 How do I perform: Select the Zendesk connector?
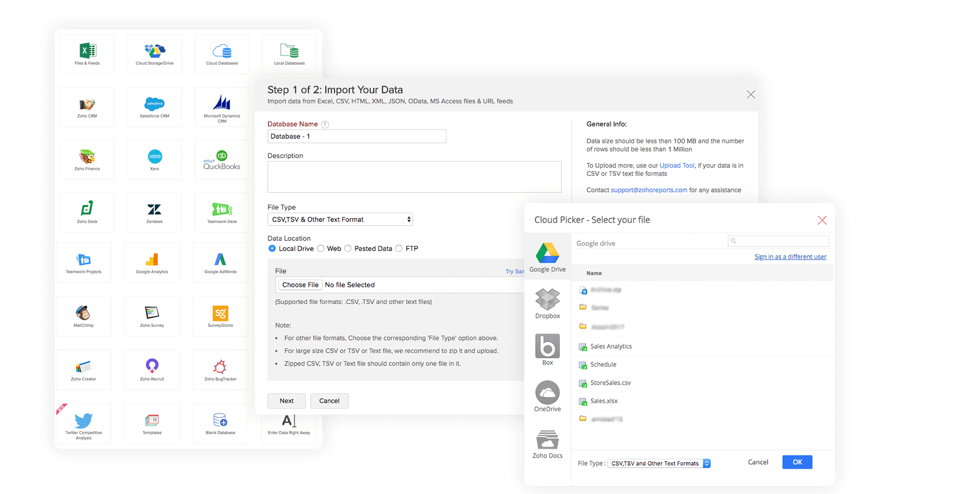[x=155, y=212]
